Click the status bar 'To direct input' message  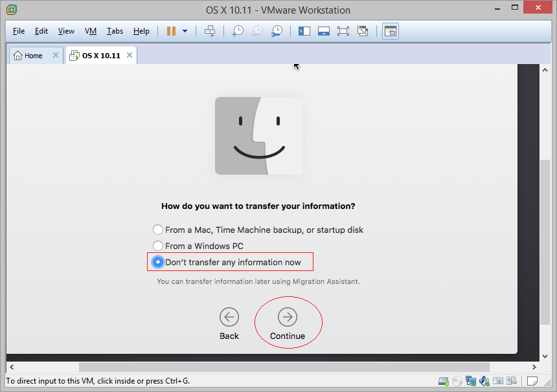pos(98,381)
